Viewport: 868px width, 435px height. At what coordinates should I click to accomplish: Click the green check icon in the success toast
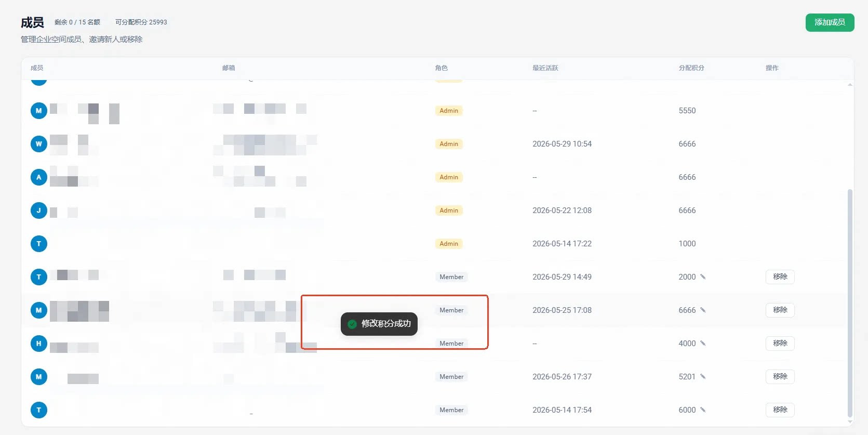click(x=352, y=324)
